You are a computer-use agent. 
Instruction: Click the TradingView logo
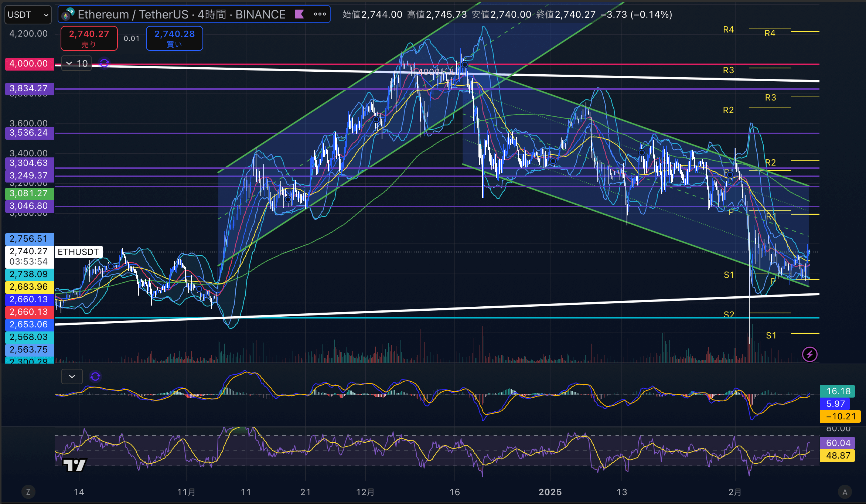(x=75, y=465)
